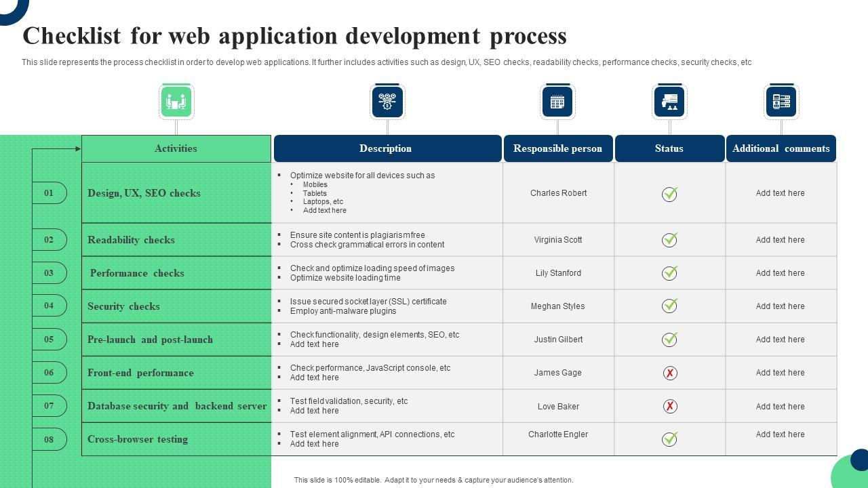Click the list icon above Additional comments
868x488 pixels.
[781, 102]
